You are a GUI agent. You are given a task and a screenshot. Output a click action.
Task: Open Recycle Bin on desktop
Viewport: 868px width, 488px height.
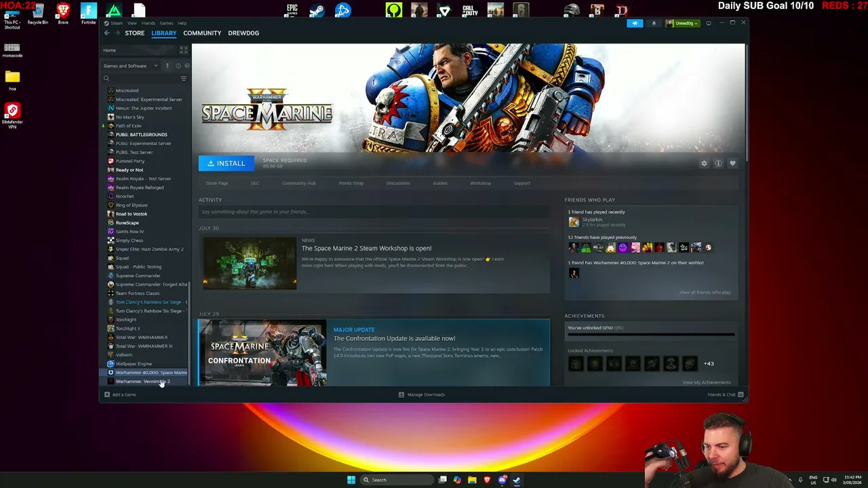(x=38, y=13)
